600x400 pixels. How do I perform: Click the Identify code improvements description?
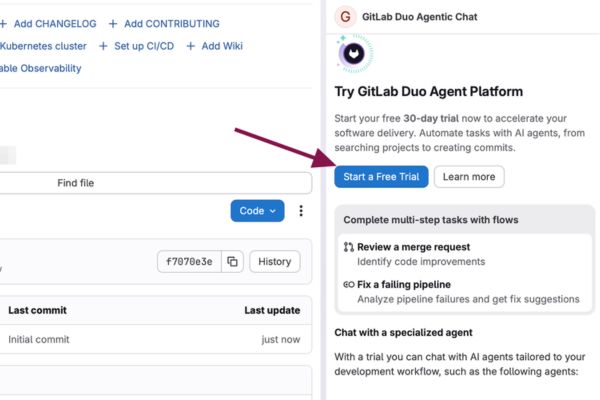click(x=421, y=261)
